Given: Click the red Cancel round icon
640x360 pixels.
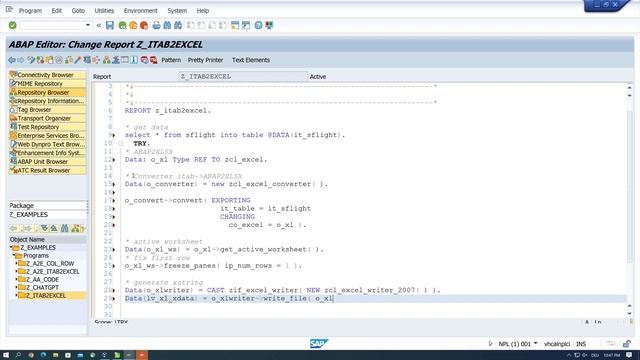Looking at the screenshot, I should tap(144, 25).
